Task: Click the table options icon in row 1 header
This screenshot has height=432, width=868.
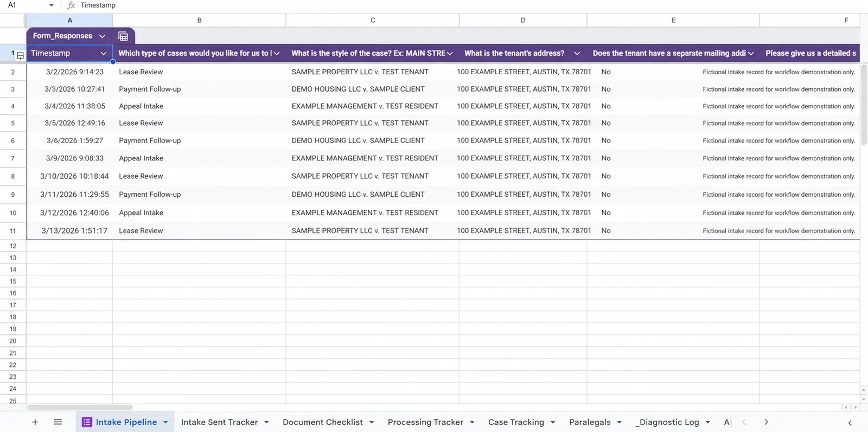Action: (x=20, y=56)
